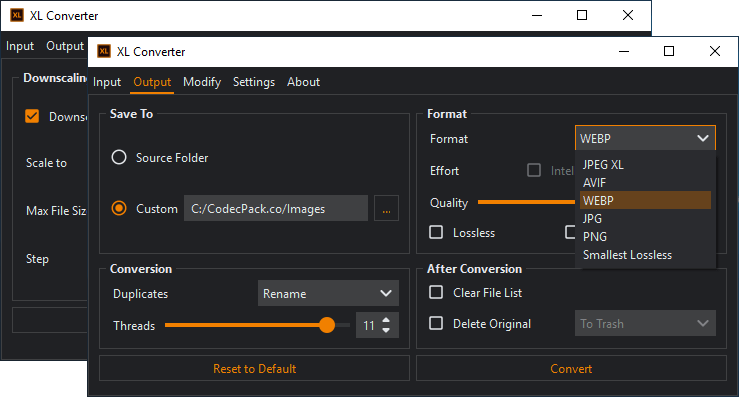Open the About tab
This screenshot has height=397, width=739.
pos(304,82)
